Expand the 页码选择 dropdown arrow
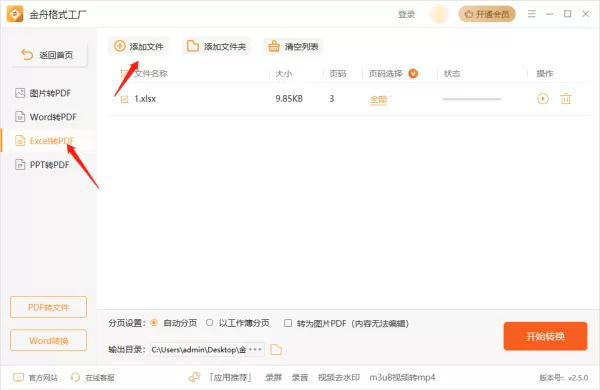600x390 pixels. click(x=413, y=73)
